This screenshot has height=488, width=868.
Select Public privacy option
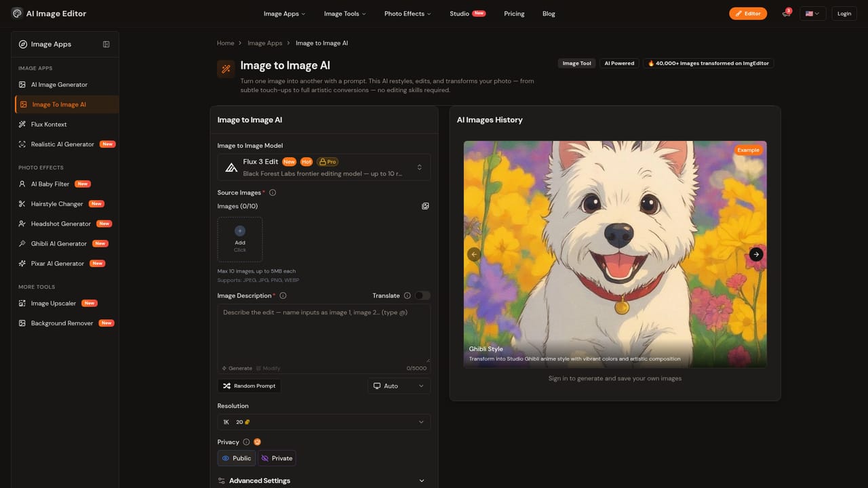(x=237, y=458)
